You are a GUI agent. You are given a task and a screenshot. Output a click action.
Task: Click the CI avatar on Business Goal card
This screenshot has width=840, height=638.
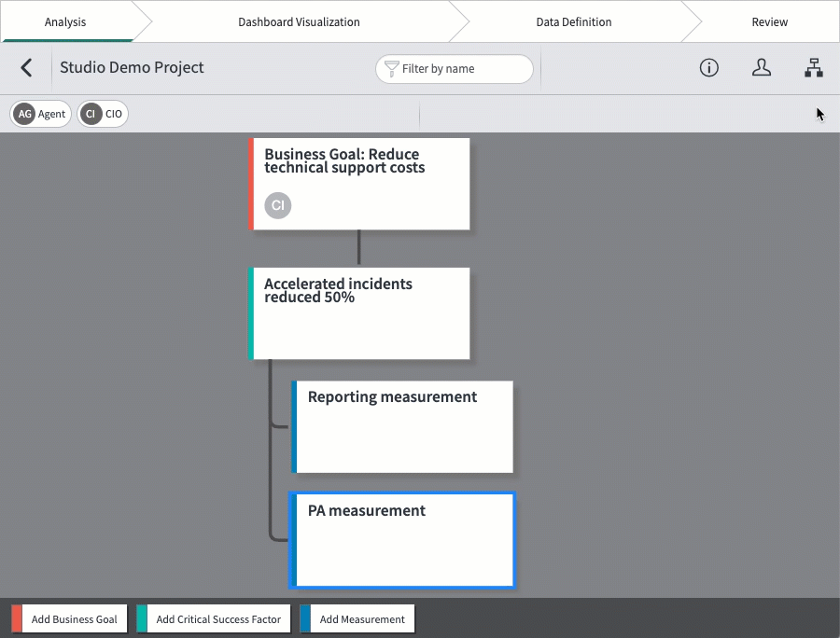[277, 205]
